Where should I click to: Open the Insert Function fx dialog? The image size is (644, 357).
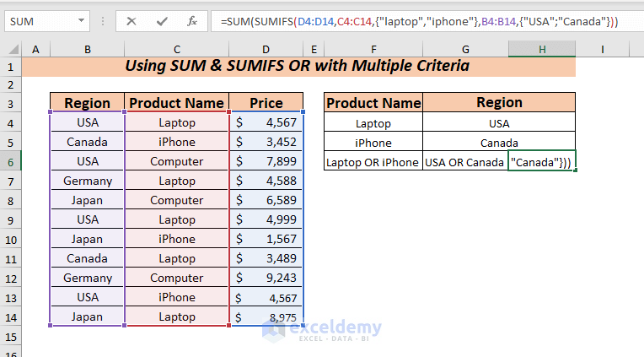click(191, 21)
